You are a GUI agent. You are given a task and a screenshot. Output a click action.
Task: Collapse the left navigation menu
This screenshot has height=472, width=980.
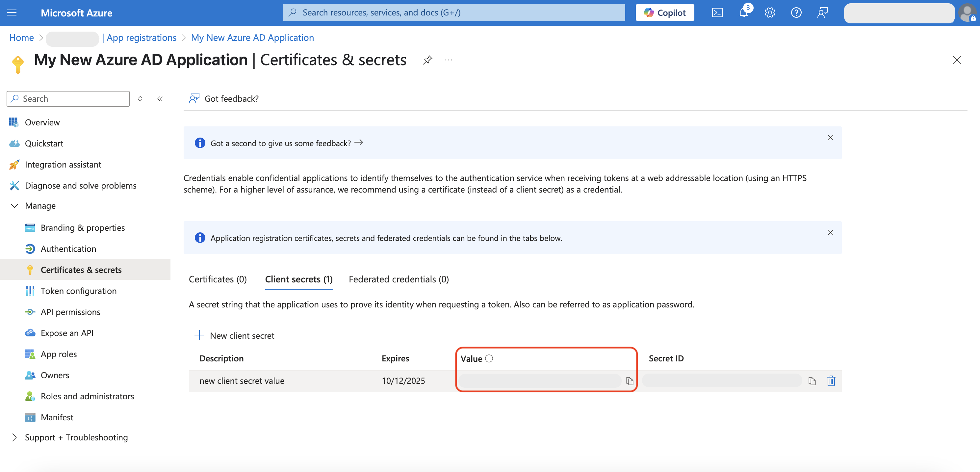(160, 99)
